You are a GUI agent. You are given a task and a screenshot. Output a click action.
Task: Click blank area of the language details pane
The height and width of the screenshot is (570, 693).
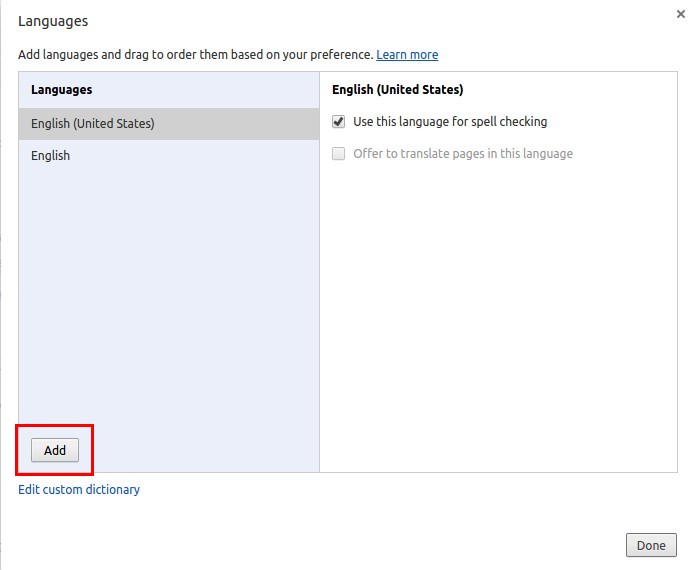point(498,320)
